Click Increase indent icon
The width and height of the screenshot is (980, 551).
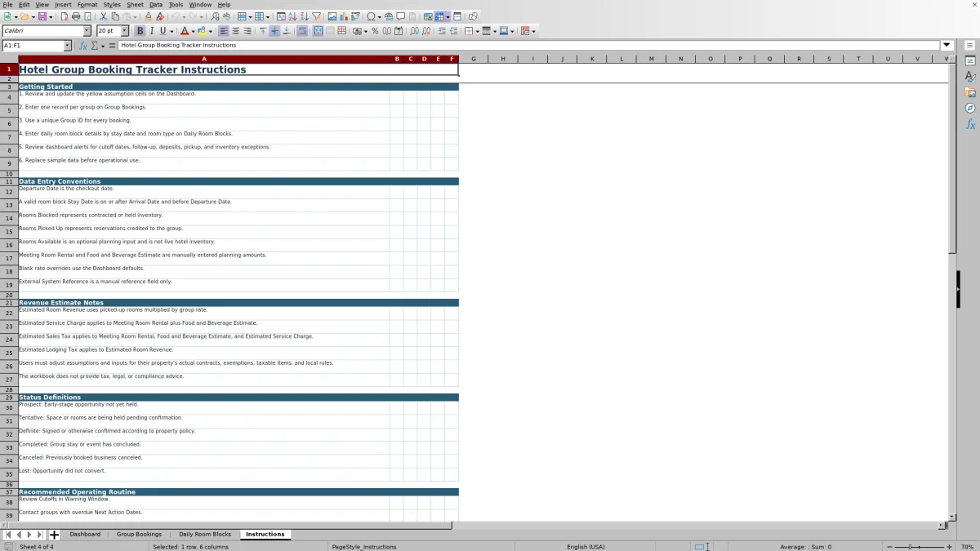coord(442,31)
